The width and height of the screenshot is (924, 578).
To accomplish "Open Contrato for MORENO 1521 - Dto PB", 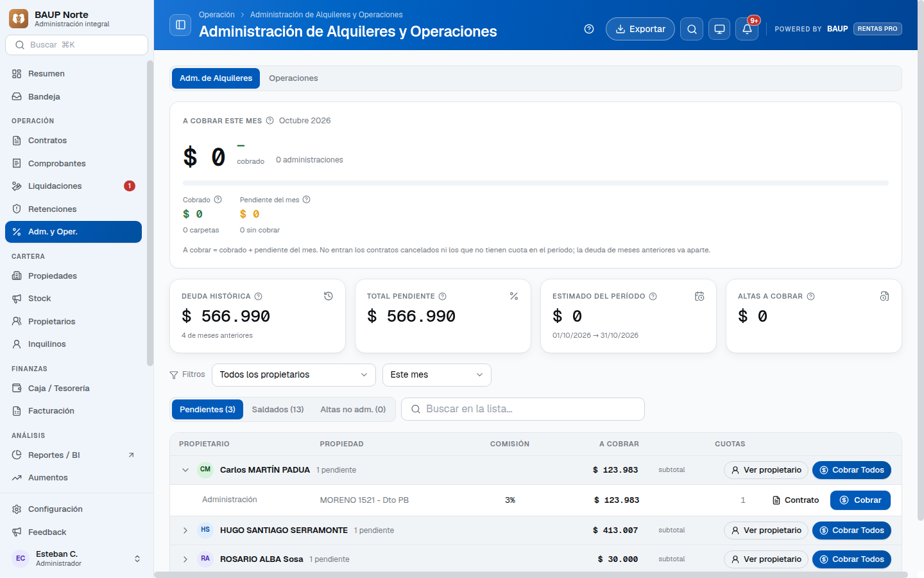I will click(x=796, y=500).
